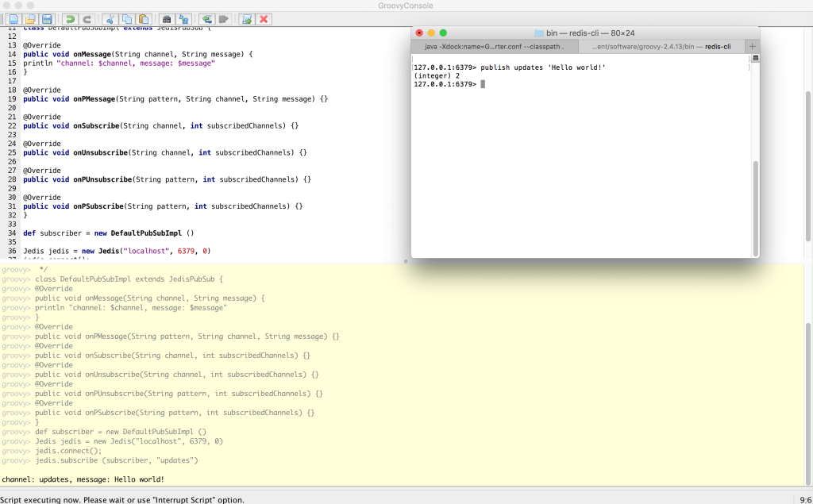Create a new script file in GroovyConsole
This screenshot has height=504, width=813.
[14, 19]
